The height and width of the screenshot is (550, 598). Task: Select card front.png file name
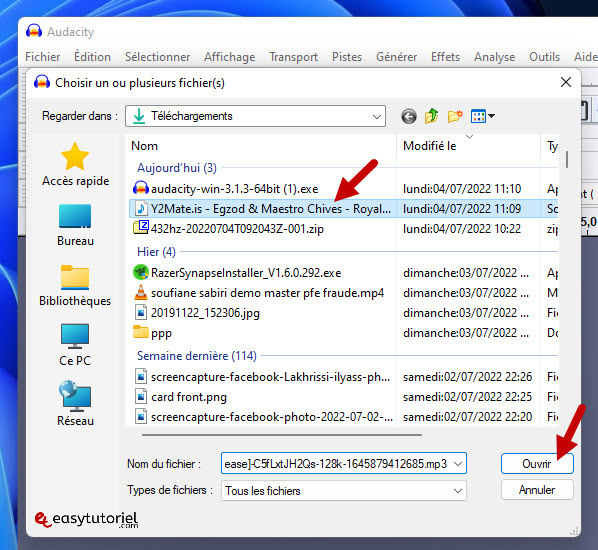pyautogui.click(x=189, y=397)
